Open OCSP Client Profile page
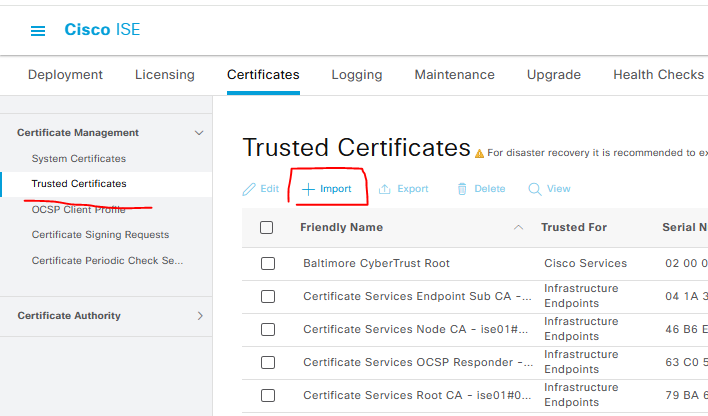The width and height of the screenshot is (708, 416). 79,210
